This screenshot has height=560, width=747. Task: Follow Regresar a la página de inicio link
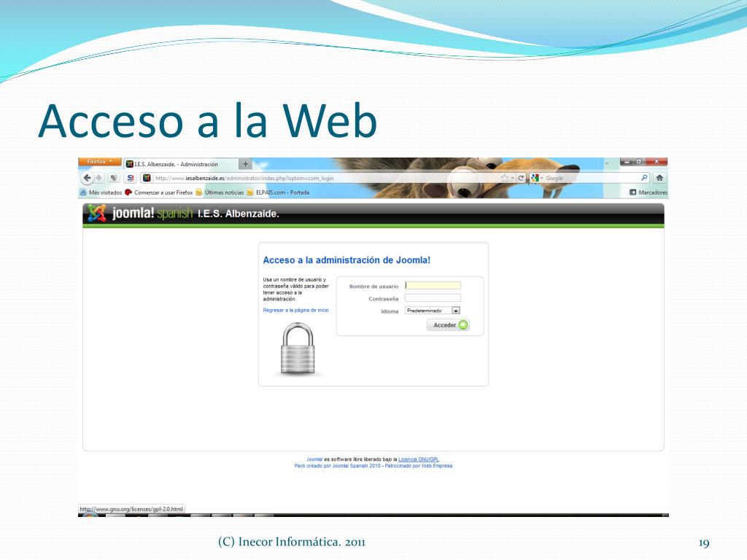coord(296,310)
